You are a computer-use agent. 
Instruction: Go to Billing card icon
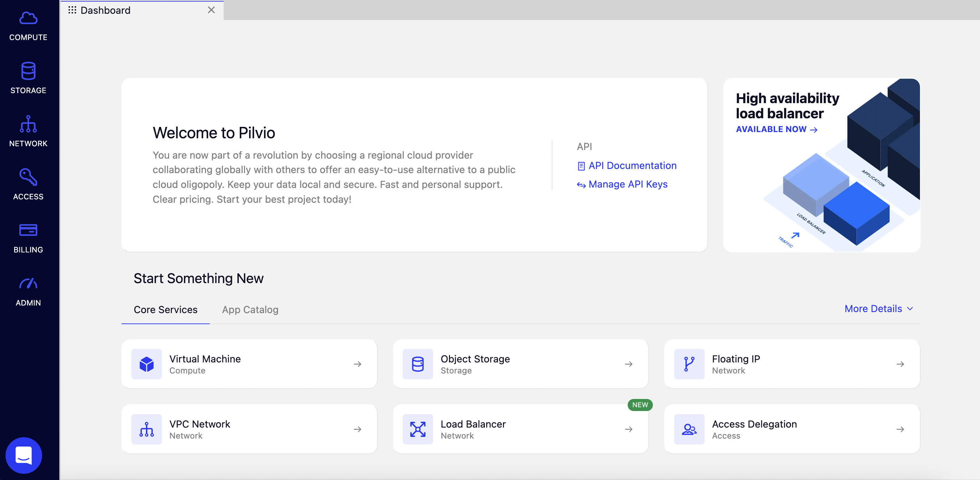tap(28, 230)
